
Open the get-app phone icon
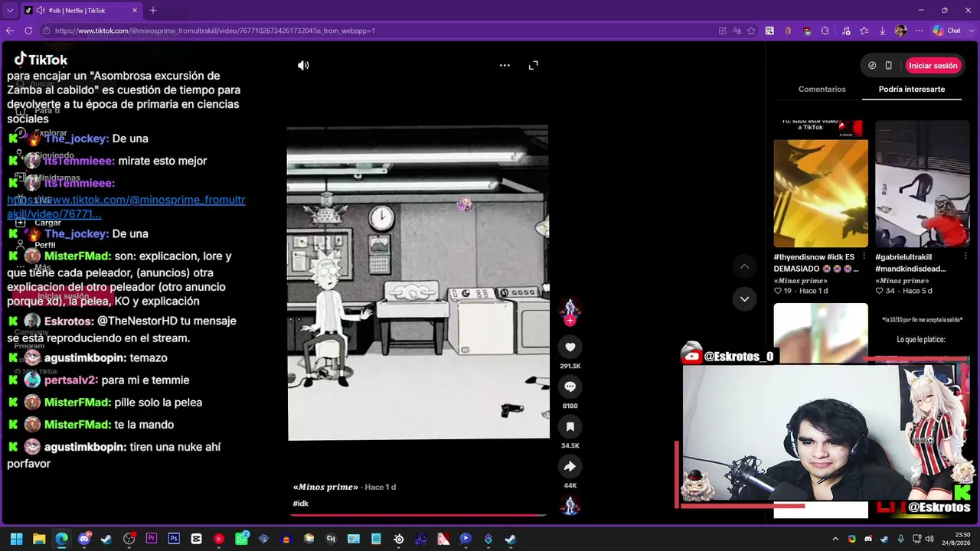[x=889, y=66]
